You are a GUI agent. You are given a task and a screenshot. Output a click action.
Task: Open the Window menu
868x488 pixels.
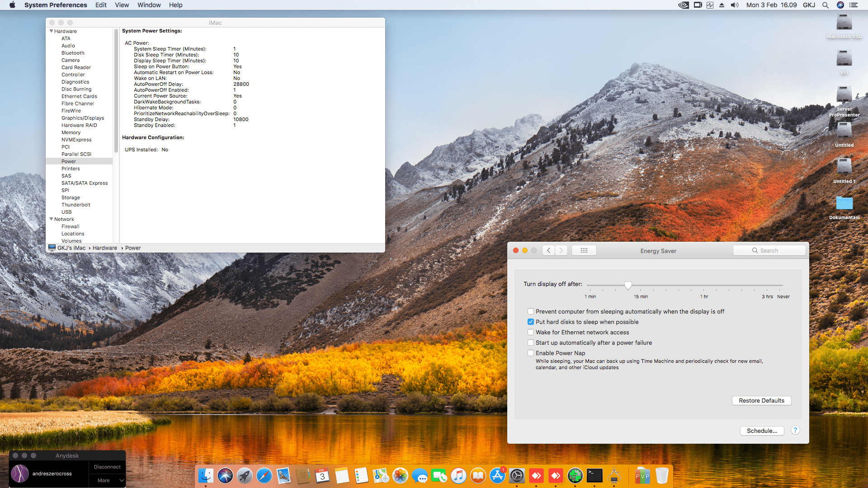(149, 5)
